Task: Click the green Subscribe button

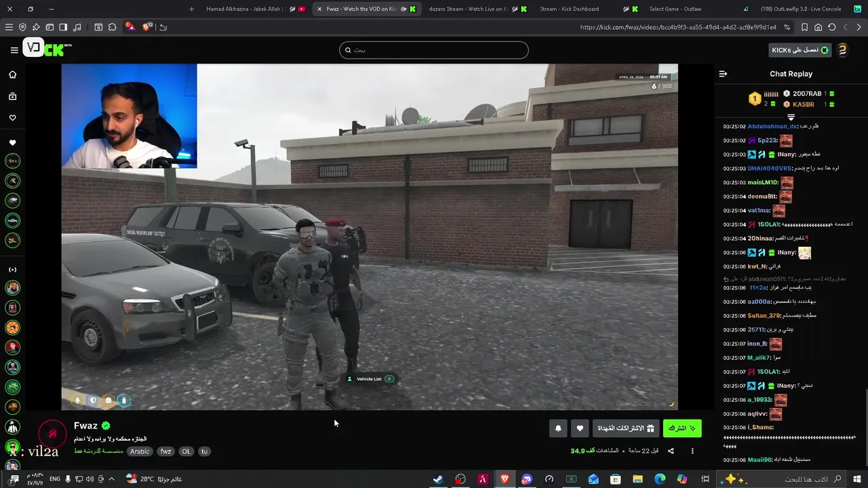Action: coord(682,428)
